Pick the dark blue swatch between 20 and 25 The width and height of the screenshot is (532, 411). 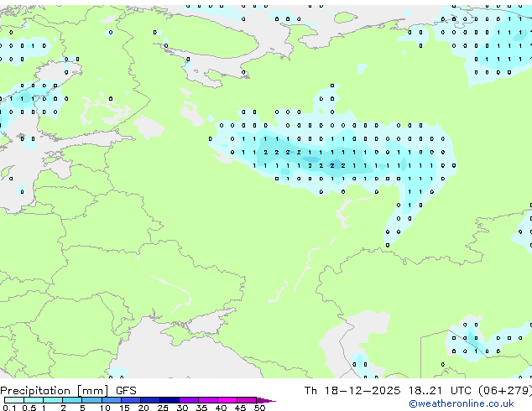point(150,400)
